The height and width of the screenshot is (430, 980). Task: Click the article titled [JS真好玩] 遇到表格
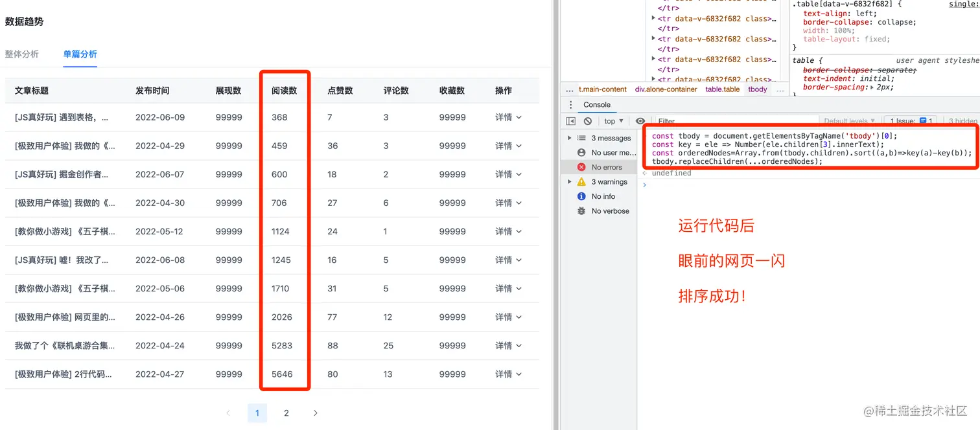coord(62,117)
